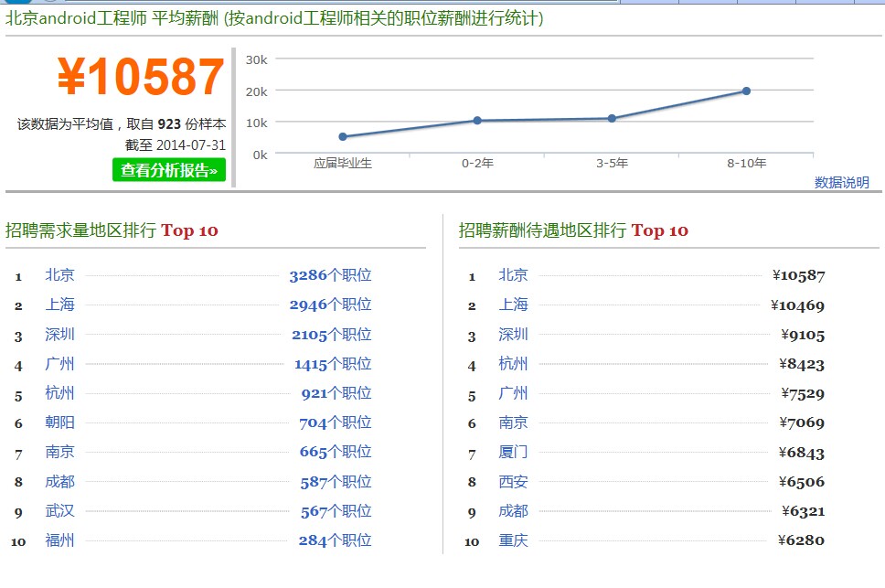Open 深圳 in the salary ranking
Screen dimensions: 885x588
tap(513, 334)
